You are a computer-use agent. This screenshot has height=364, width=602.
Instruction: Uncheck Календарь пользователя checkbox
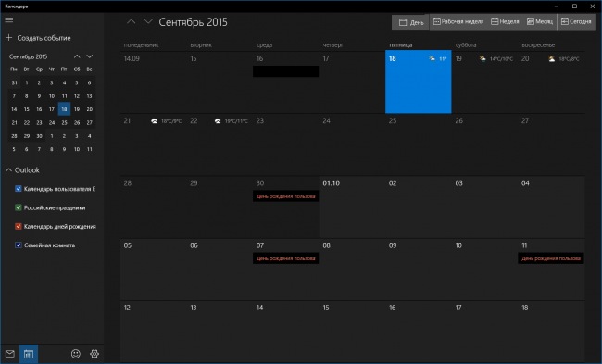tap(18, 189)
